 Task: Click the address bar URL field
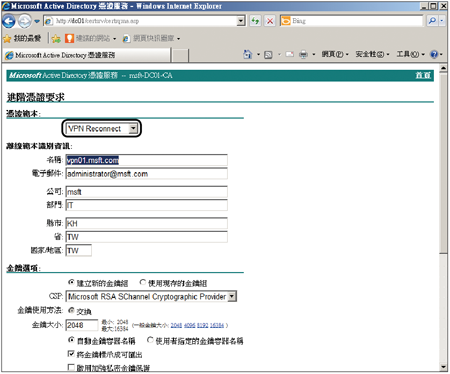pos(140,21)
